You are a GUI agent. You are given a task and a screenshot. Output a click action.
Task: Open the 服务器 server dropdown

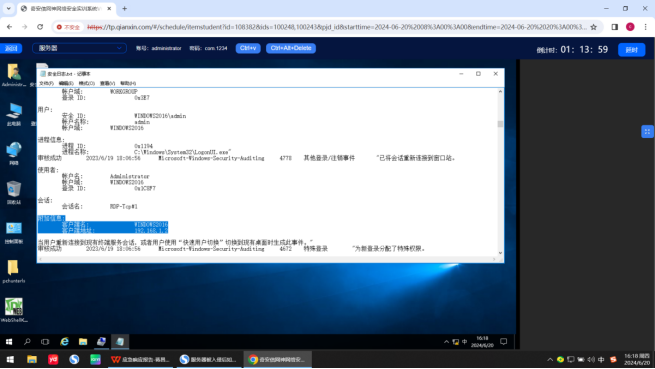pyautogui.click(x=79, y=48)
